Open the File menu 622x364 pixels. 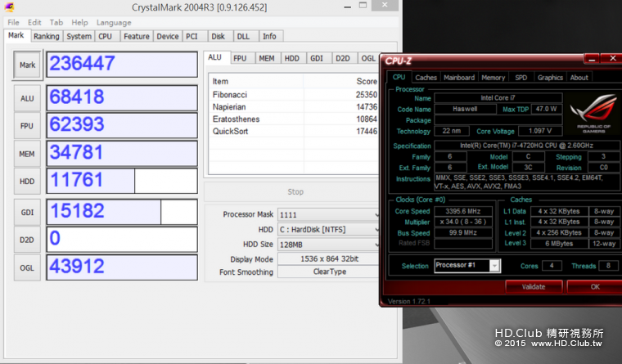coord(13,22)
